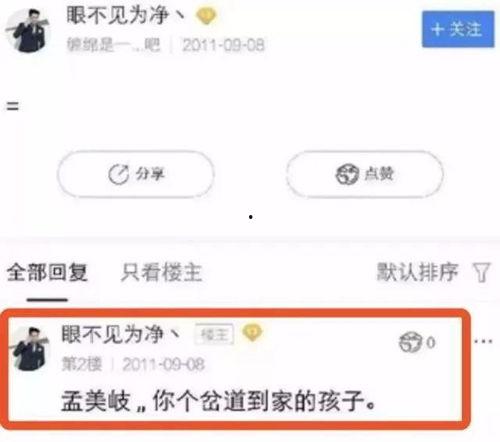Click the 点赞 like button
The height and width of the screenshot is (442, 500).
pos(365,174)
